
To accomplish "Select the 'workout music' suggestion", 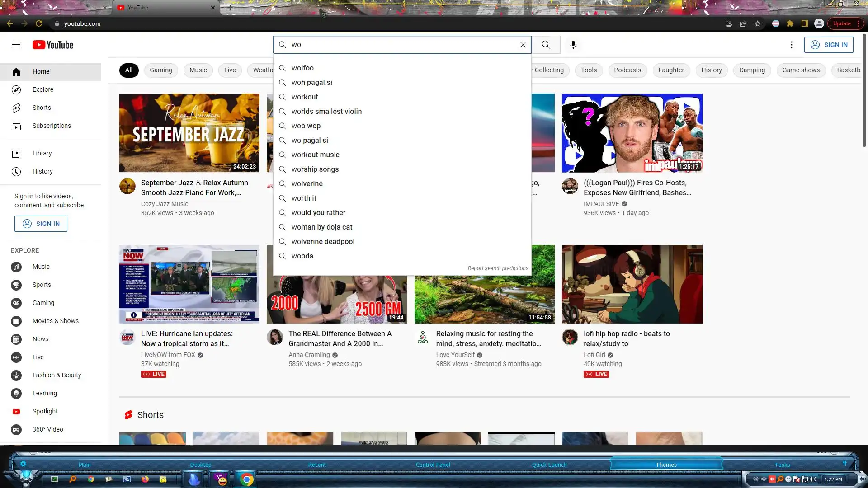I will coord(315,155).
